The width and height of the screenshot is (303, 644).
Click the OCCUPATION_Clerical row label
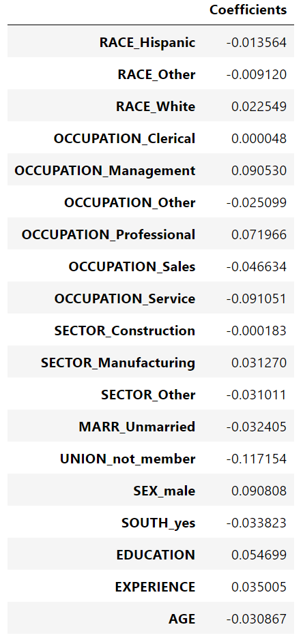[124, 138]
